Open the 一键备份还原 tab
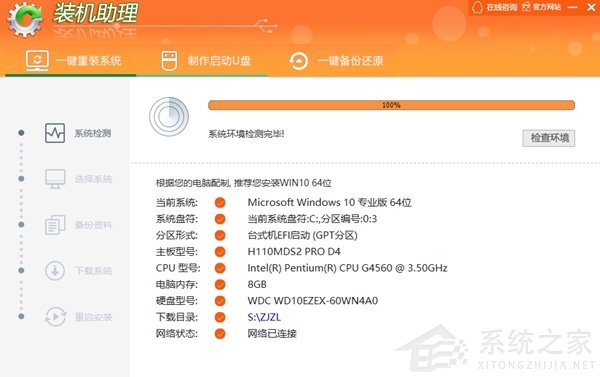 tap(336, 60)
